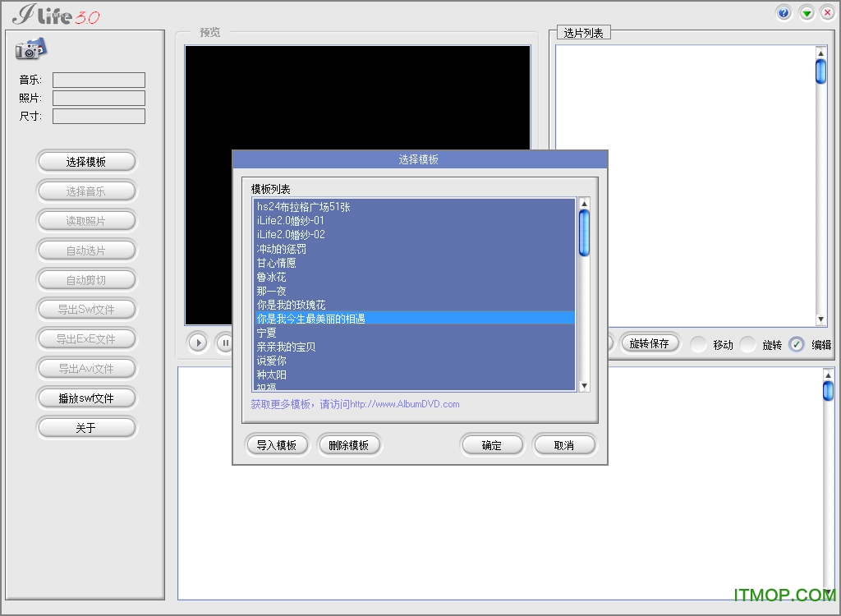
Task: Confirm with the 确定 button
Action: 492,445
